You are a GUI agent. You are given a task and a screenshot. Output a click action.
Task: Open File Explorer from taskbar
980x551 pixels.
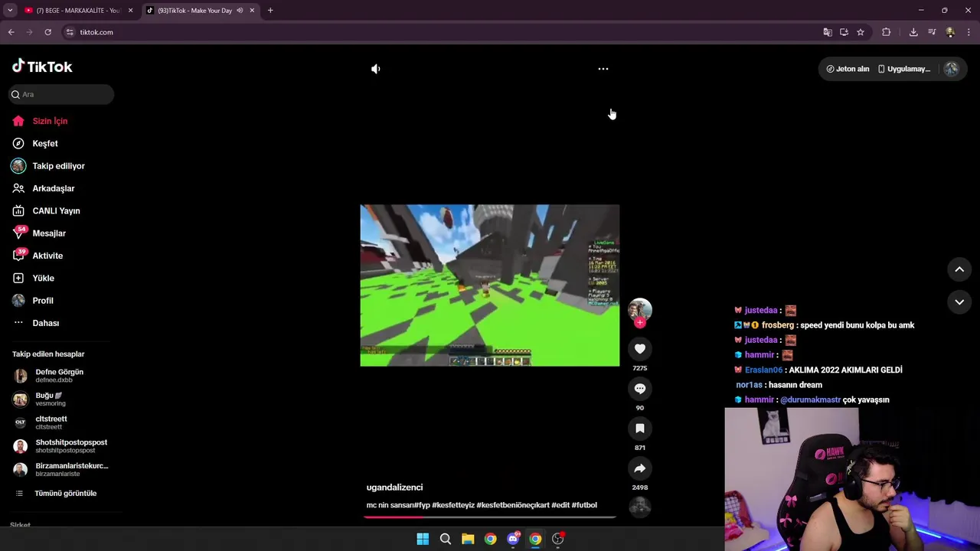(x=468, y=540)
